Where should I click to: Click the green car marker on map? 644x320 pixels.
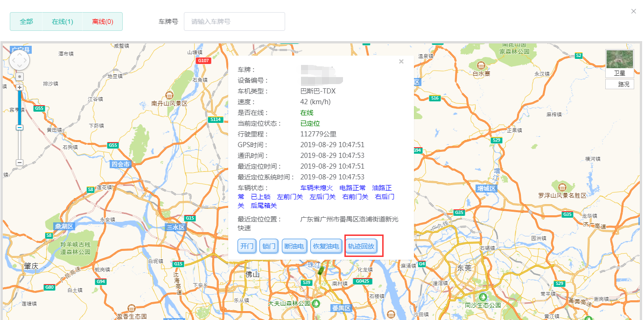321,270
